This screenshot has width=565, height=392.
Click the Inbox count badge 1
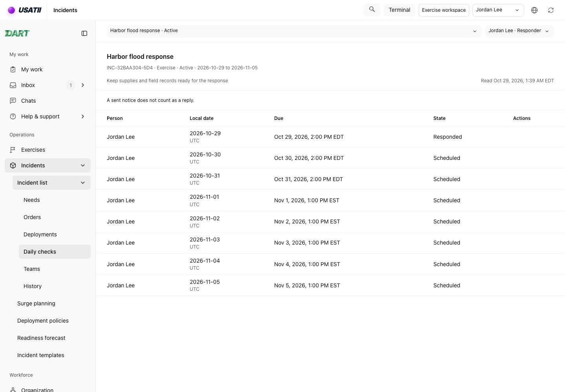71,85
